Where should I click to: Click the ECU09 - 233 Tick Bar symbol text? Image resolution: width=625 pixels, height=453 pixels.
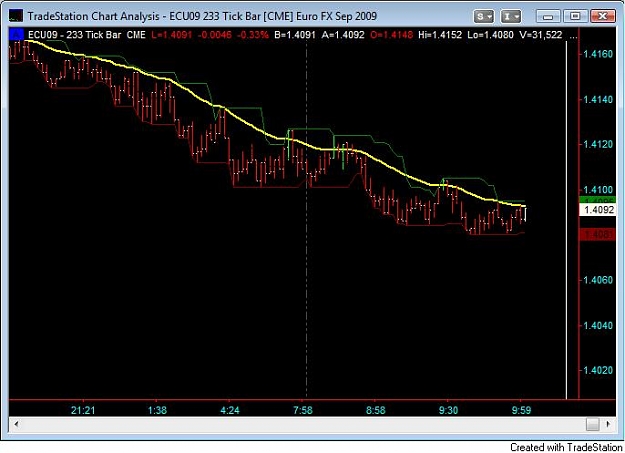coord(74,35)
